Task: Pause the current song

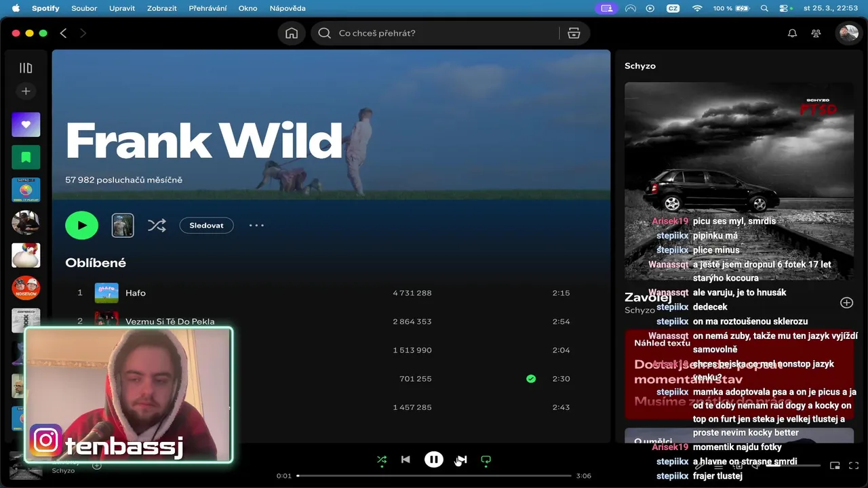Action: (x=434, y=460)
